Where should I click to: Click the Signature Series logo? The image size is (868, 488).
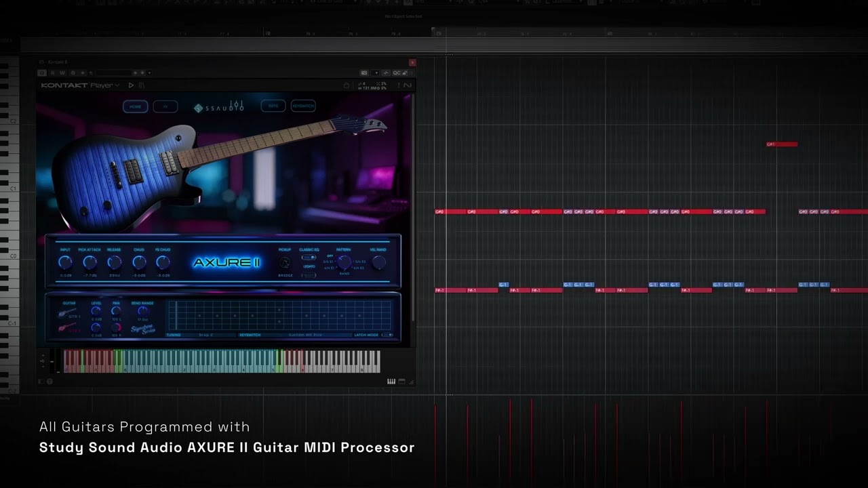click(x=143, y=329)
